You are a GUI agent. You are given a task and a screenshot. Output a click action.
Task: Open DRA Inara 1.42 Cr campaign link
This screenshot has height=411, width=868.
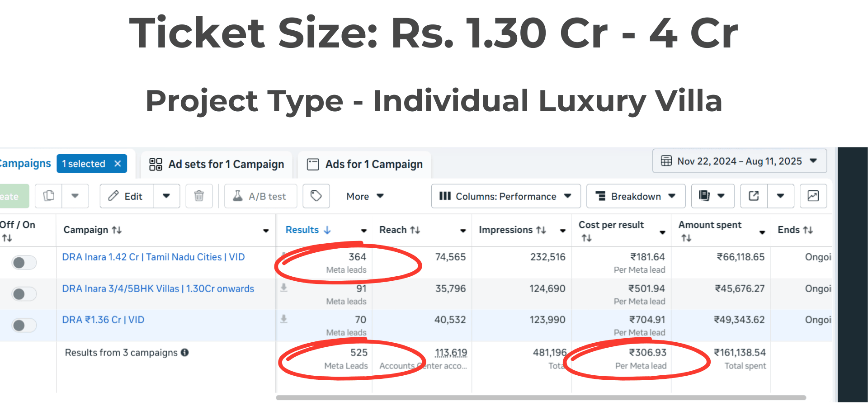[153, 257]
